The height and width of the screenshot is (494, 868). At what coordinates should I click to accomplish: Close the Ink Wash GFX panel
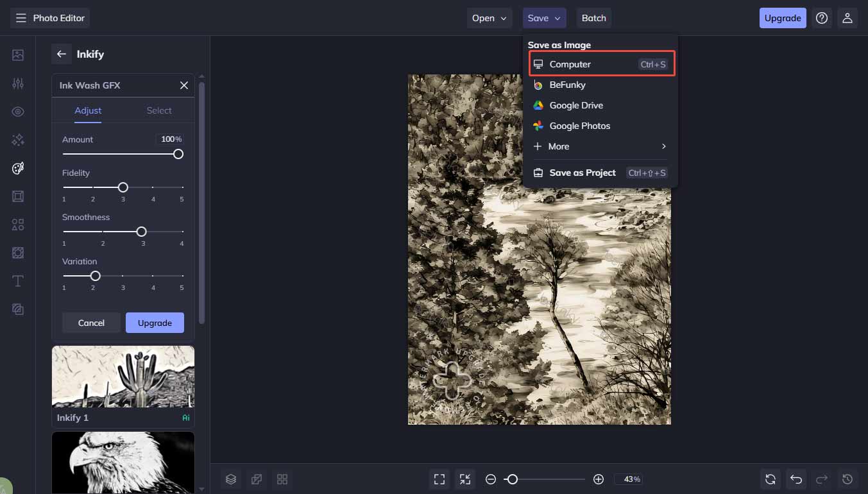click(184, 85)
